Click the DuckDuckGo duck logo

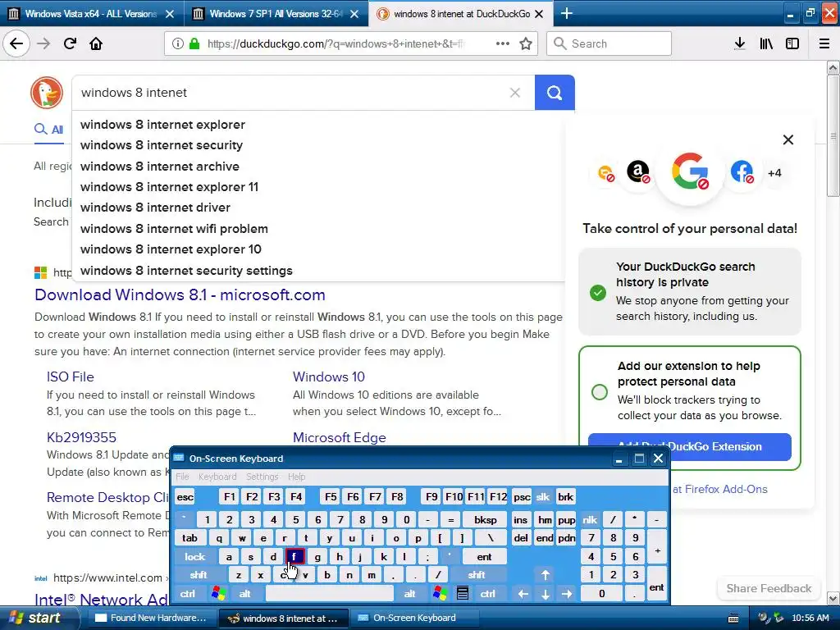(x=47, y=93)
